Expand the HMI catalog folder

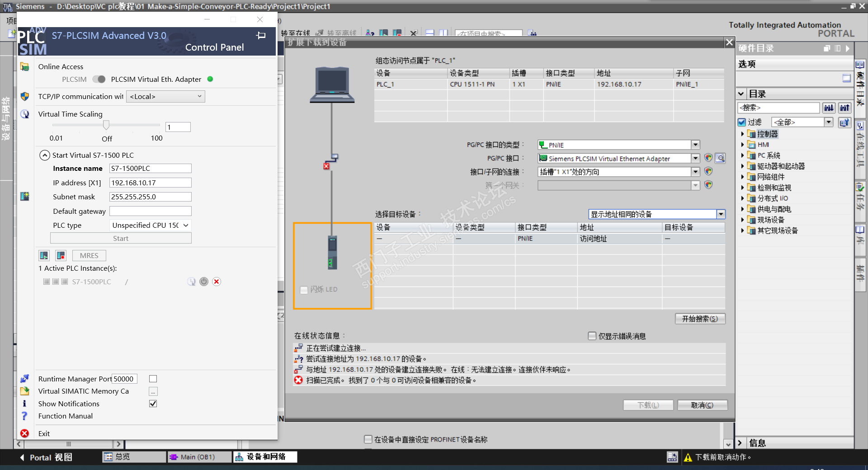742,145
